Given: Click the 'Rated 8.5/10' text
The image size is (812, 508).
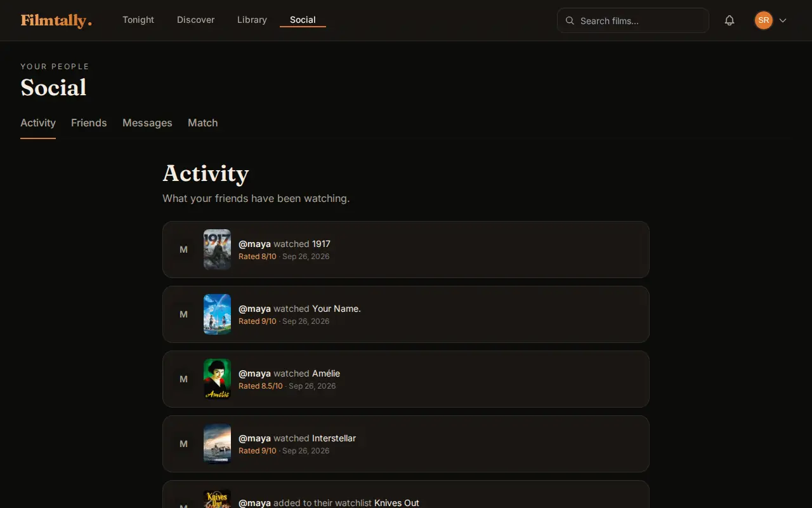Looking at the screenshot, I should tap(261, 386).
